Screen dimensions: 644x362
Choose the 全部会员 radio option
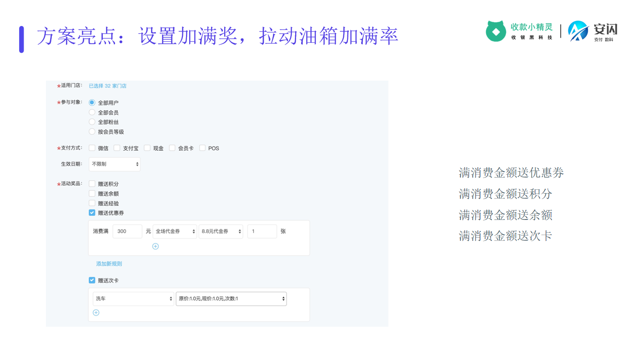click(92, 112)
